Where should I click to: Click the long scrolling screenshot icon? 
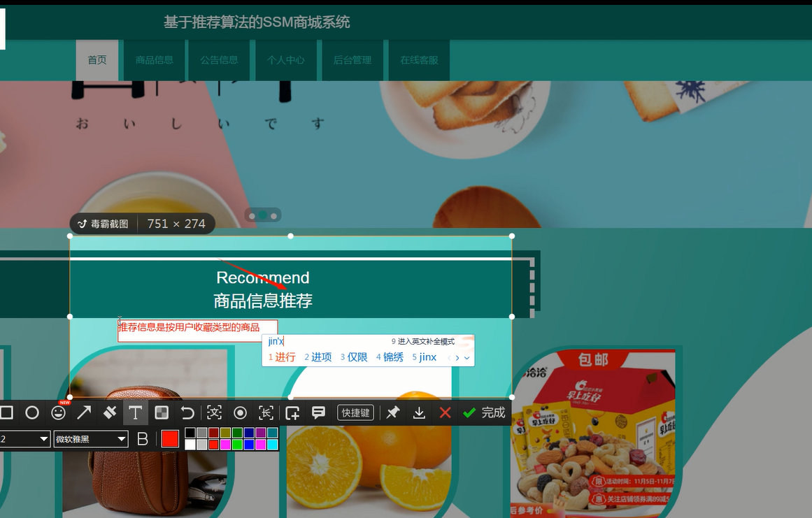tap(266, 412)
